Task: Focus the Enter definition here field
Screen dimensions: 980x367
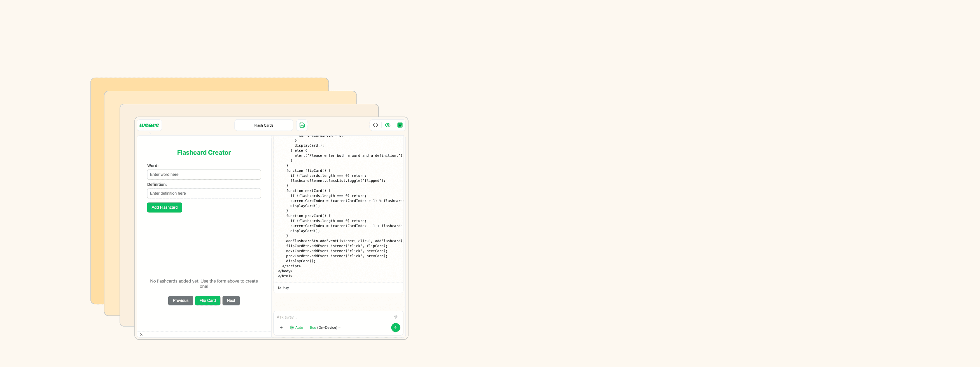Action: pyautogui.click(x=204, y=193)
